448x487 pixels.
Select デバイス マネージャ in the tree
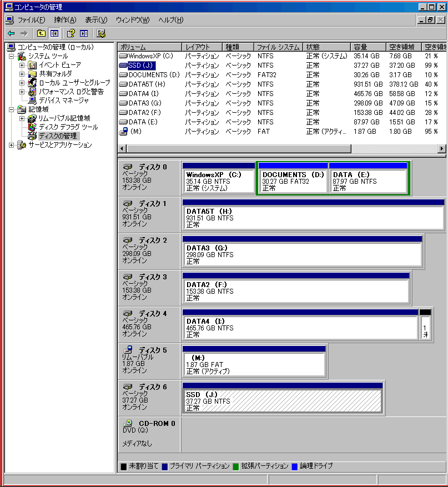click(63, 101)
